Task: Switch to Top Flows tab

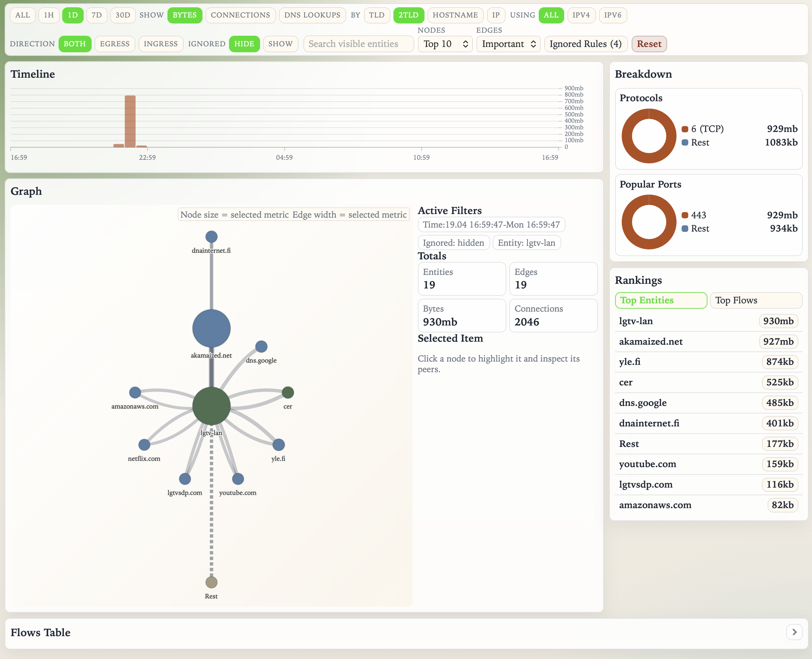Action: pos(755,300)
